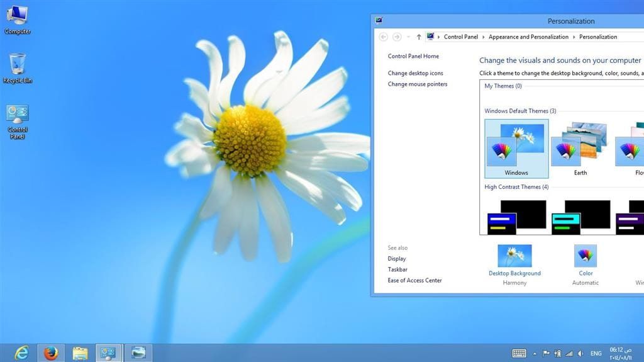Open the Action Center flag icon
This screenshot has width=644, height=362.
pyautogui.click(x=546, y=353)
